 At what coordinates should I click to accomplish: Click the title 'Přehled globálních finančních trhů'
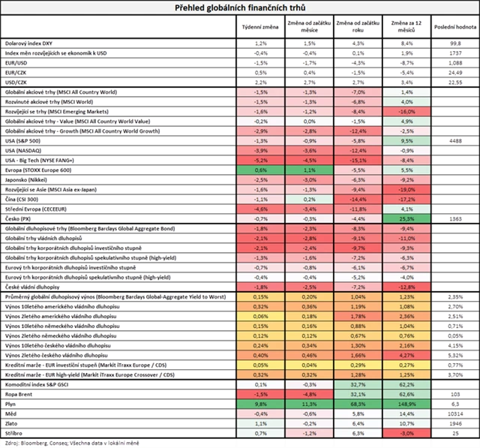pos(239,7)
